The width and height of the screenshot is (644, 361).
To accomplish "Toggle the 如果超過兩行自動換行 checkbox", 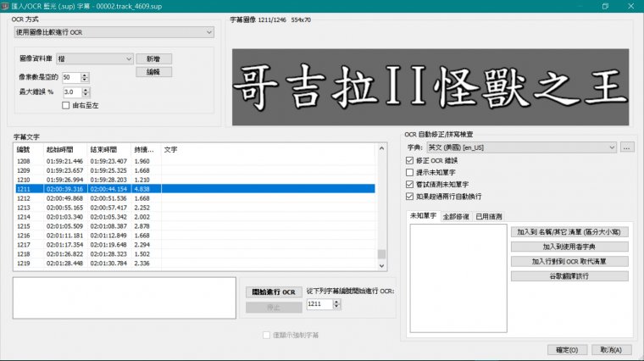I will tap(409, 197).
